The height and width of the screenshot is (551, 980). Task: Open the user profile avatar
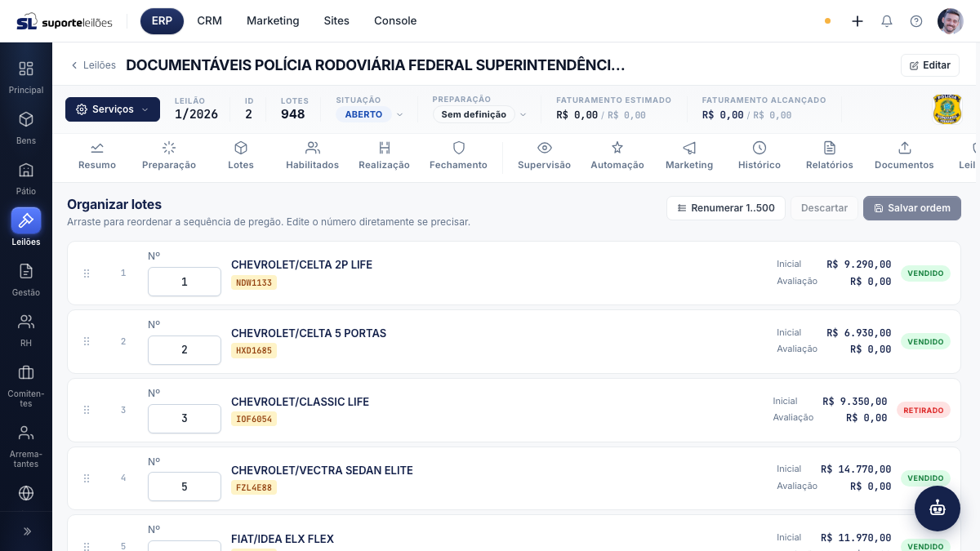point(951,21)
